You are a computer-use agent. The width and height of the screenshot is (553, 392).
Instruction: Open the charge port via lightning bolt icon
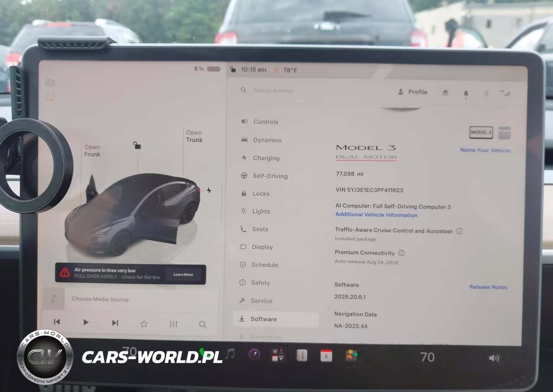209,190
